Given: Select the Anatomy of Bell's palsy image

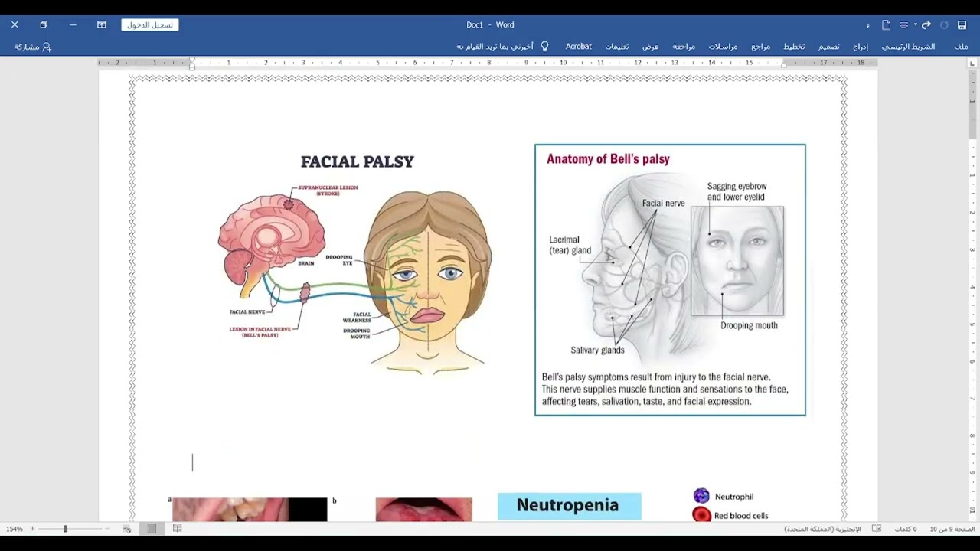Looking at the screenshot, I should [670, 280].
